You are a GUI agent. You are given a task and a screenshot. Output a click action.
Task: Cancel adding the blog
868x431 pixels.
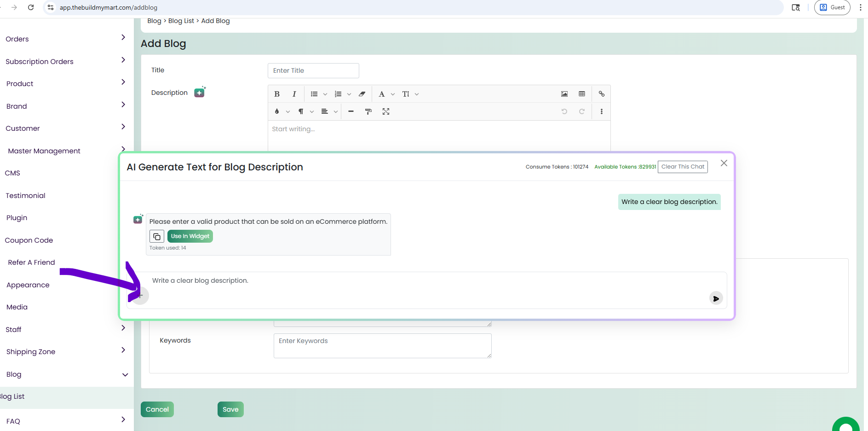(157, 409)
